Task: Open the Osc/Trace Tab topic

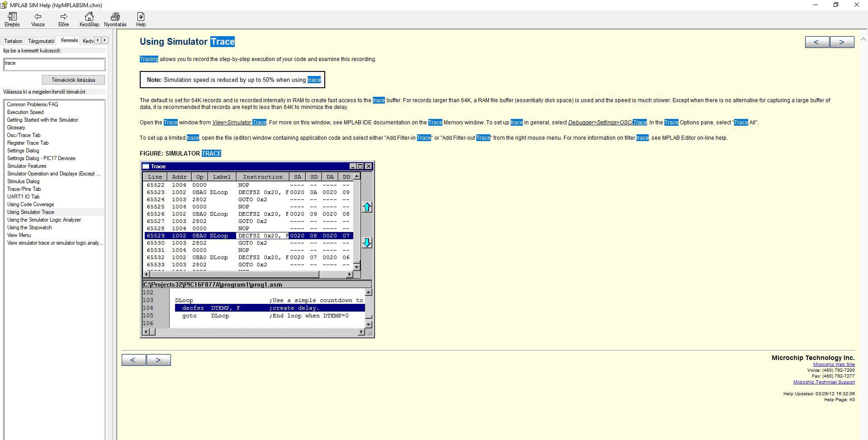Action: coord(24,135)
